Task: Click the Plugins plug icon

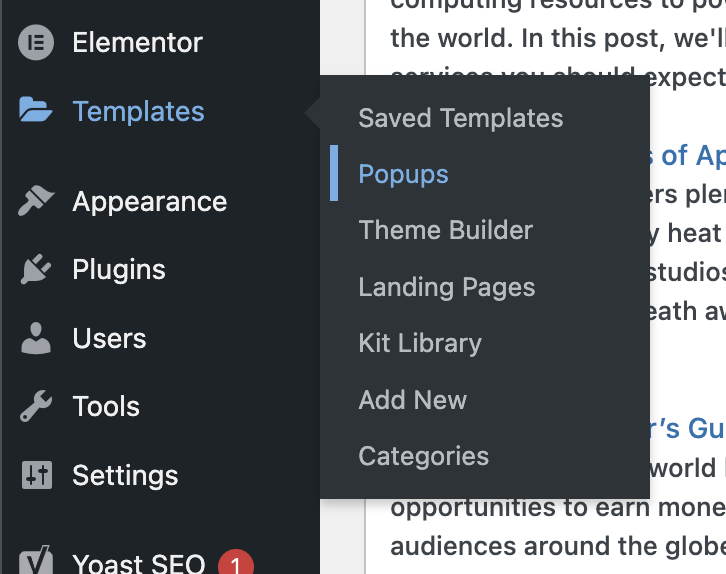Action: [x=36, y=269]
